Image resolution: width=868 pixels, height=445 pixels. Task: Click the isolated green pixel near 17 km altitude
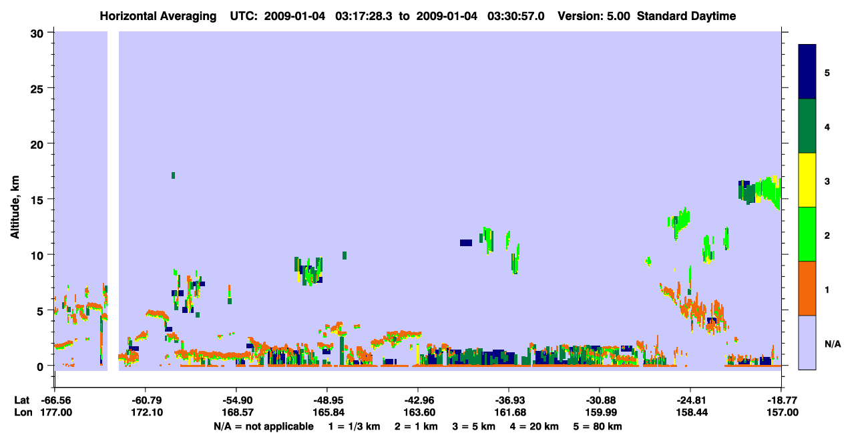[173, 175]
